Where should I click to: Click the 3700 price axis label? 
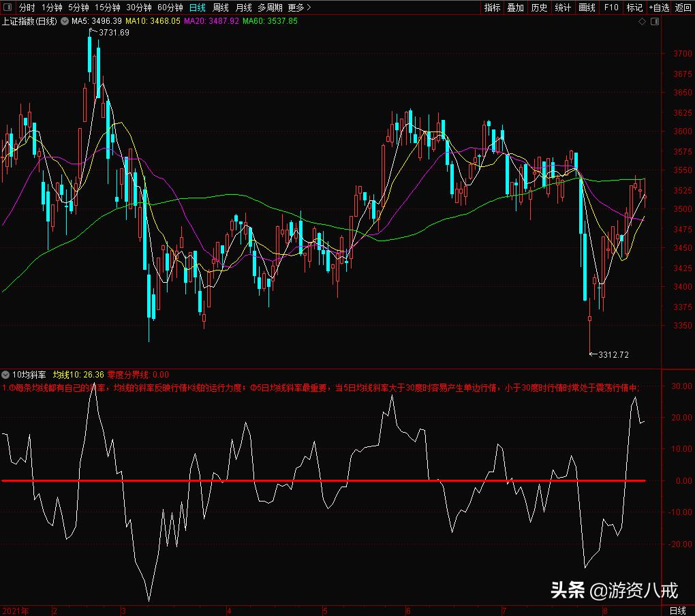682,54
